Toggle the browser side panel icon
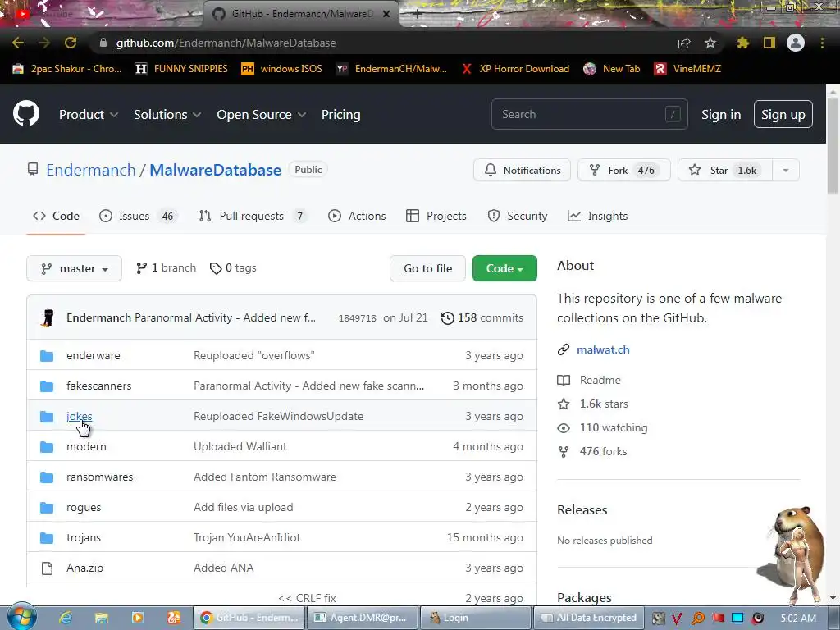The image size is (840, 630). point(769,43)
